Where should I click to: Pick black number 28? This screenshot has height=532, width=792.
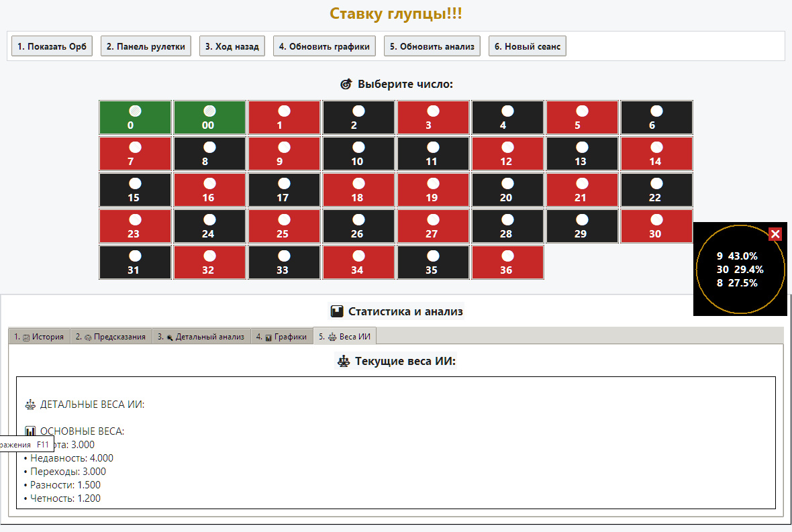pyautogui.click(x=507, y=227)
